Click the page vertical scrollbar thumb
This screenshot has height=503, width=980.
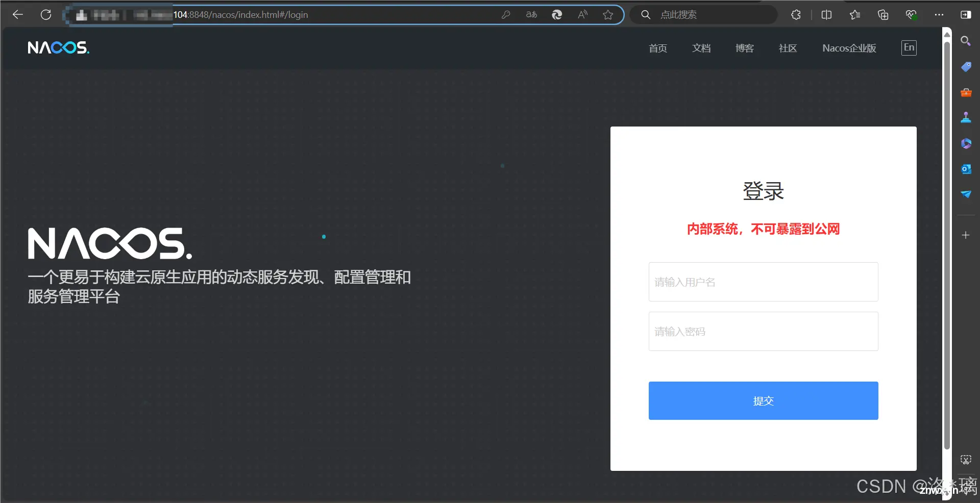click(x=947, y=245)
